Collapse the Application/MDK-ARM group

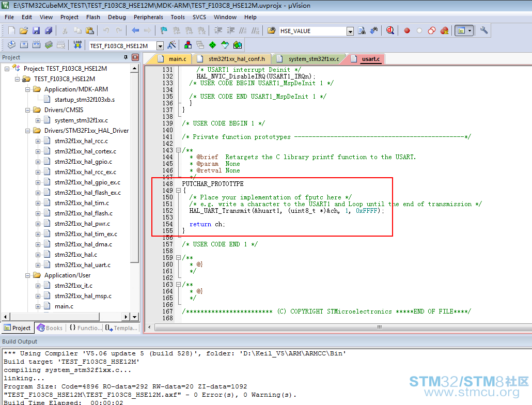tap(27, 89)
